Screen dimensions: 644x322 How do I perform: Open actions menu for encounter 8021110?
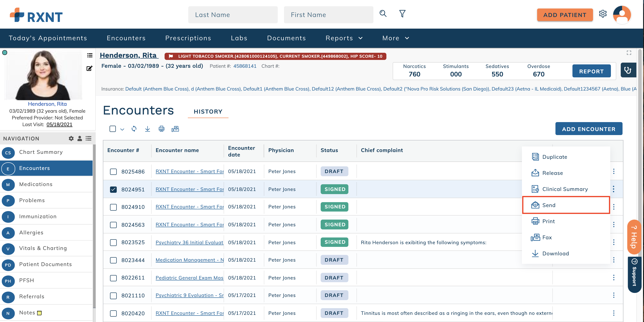point(614,295)
